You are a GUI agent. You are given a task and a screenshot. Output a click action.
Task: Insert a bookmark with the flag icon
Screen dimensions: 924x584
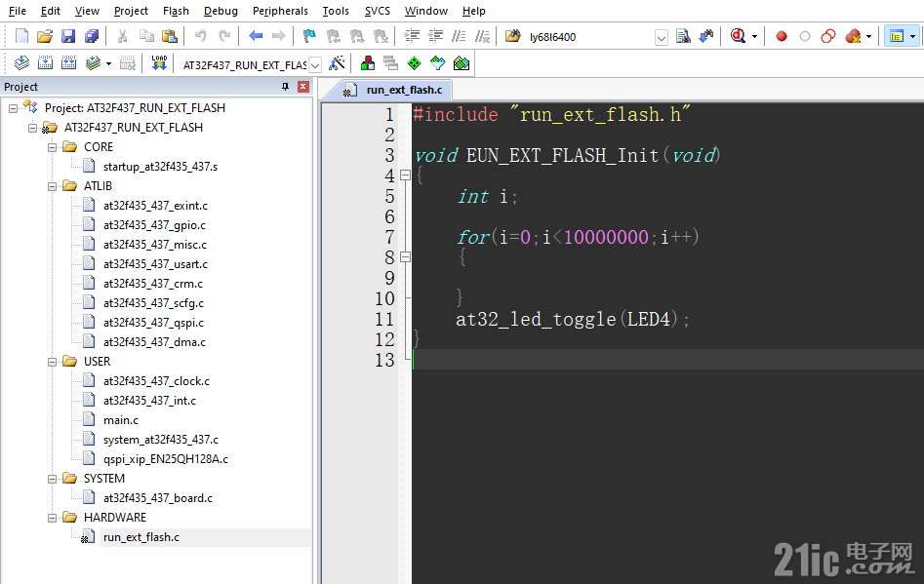(309, 36)
